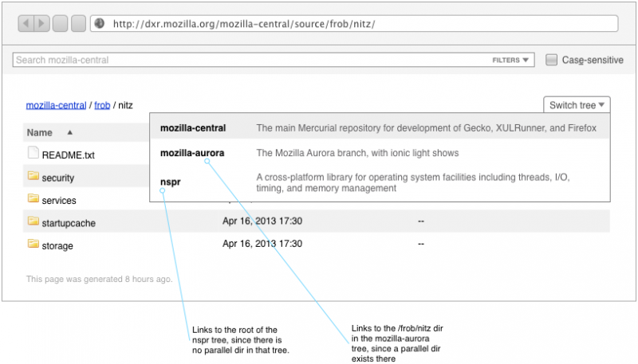638x364 pixels.
Task: Select nspr in the tree menu
Action: [x=170, y=182]
